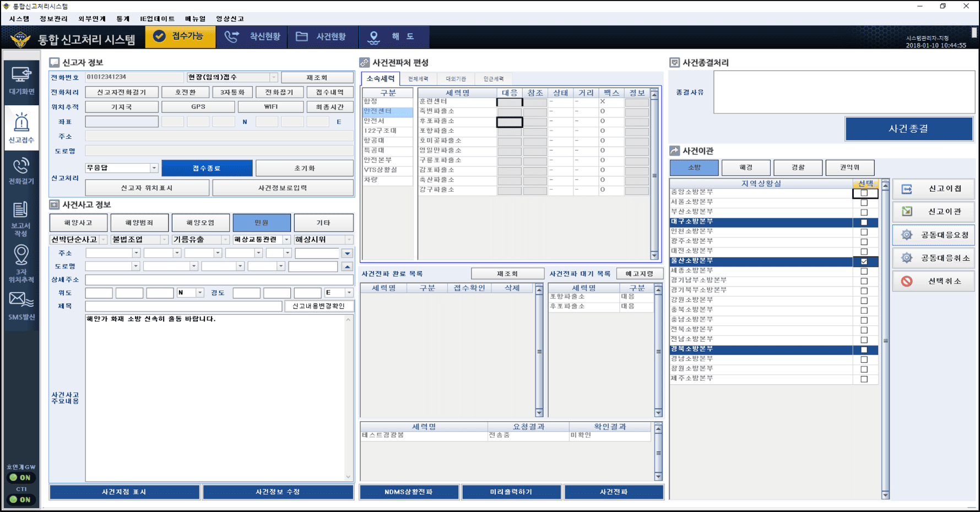Expand the 무응답 dropdown
Screen dimensions: 980x512
point(154,168)
